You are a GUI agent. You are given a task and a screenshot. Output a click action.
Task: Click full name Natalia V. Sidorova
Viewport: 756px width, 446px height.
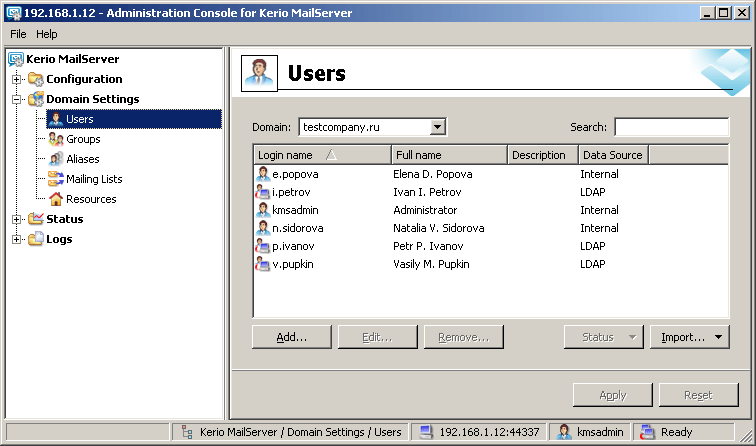(439, 228)
